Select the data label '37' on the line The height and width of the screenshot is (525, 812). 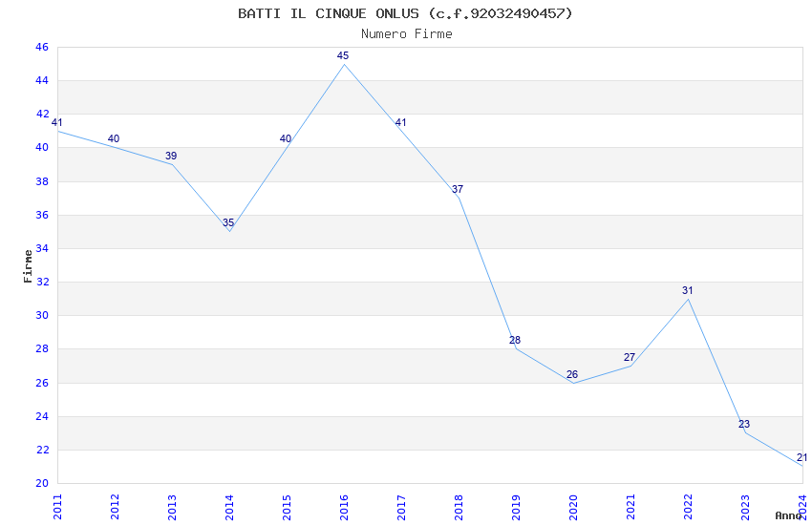coord(458,189)
